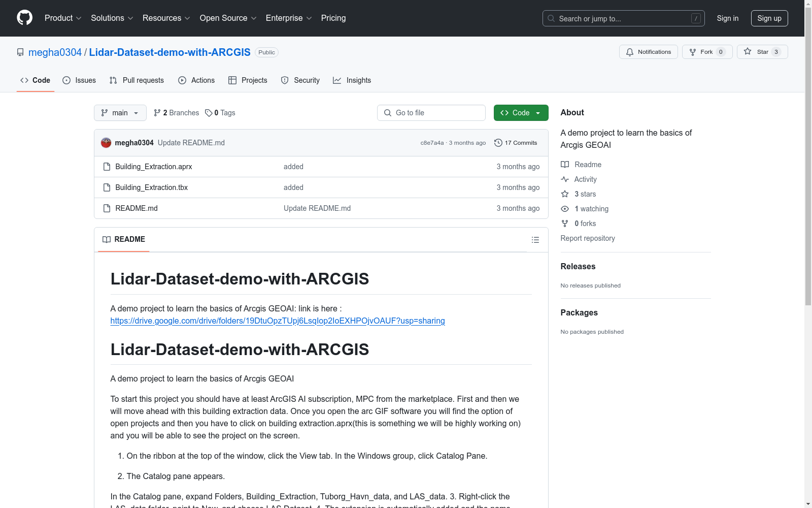
Task: Open 'Update README.md' commit in README.md row
Action: coord(317,208)
